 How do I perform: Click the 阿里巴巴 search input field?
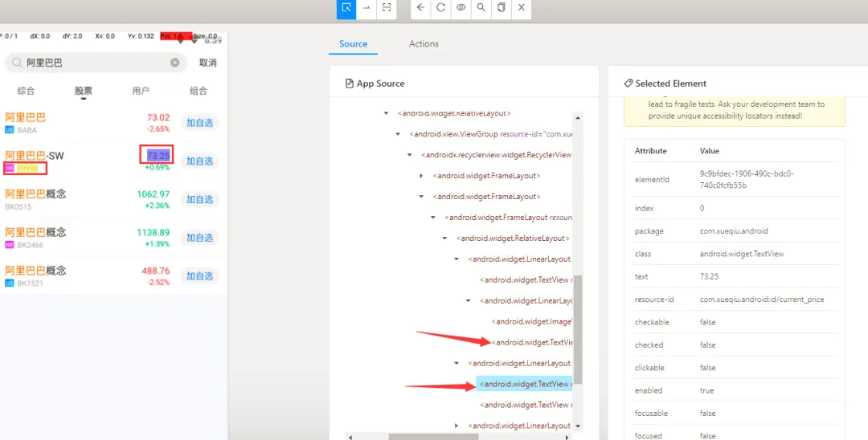[x=95, y=63]
